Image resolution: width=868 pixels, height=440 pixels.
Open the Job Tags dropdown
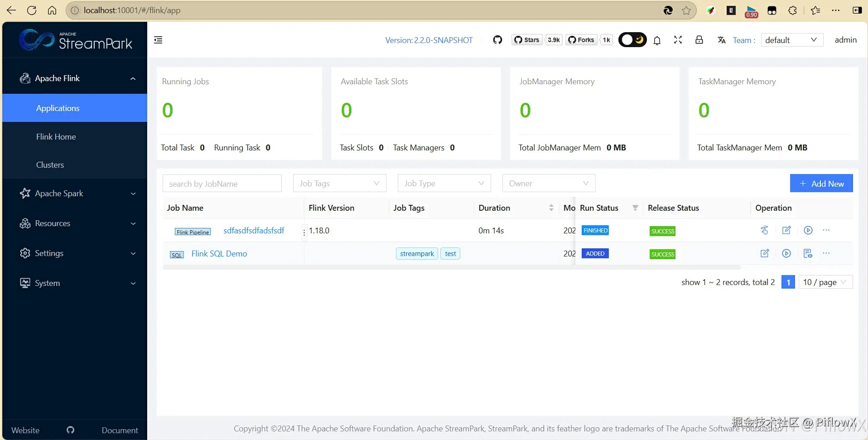click(339, 183)
